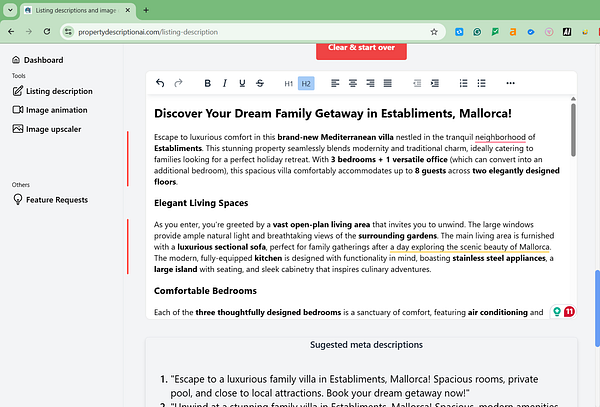Close the Listing descriptions browser tab
600x407 pixels.
click(x=128, y=10)
